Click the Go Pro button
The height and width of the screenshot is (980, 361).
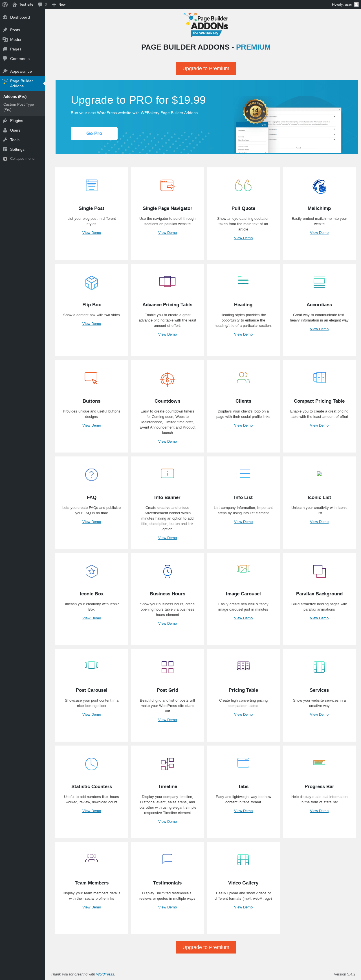coord(94,134)
